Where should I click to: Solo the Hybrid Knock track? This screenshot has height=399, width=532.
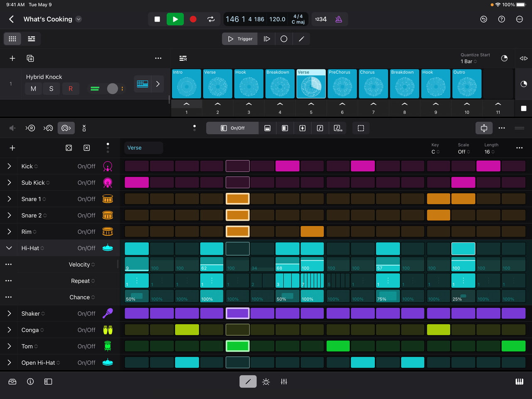(x=52, y=89)
